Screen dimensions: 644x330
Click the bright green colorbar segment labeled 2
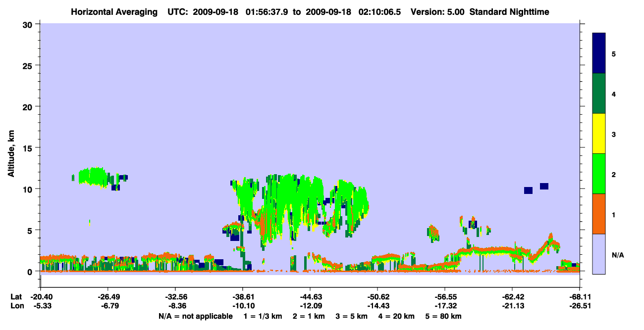click(x=599, y=174)
